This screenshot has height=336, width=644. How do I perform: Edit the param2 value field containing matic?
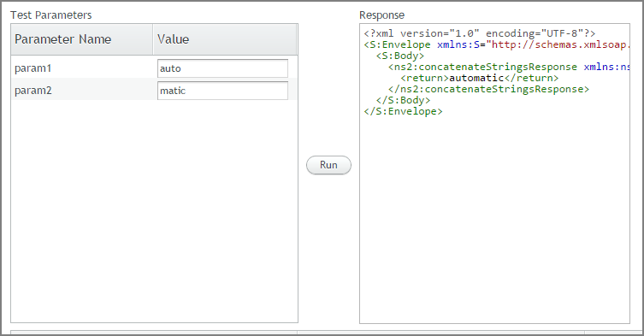(x=222, y=91)
